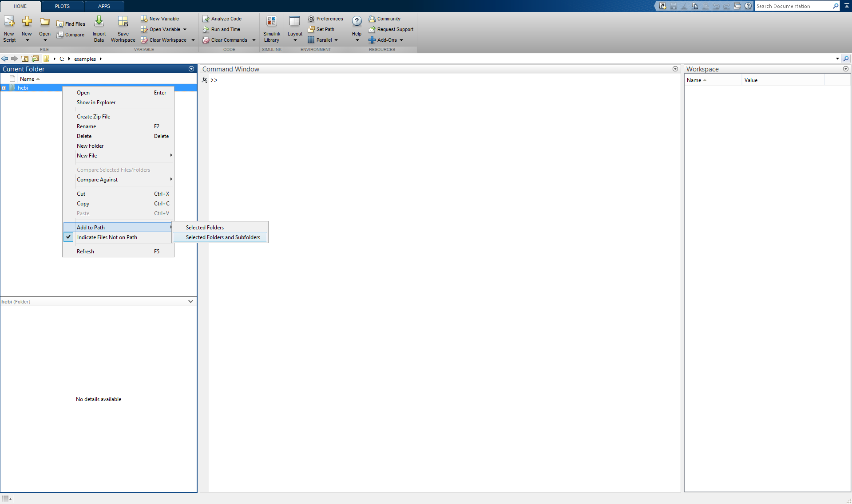The image size is (852, 504).
Task: Click the Find Files icon
Action: (71, 23)
